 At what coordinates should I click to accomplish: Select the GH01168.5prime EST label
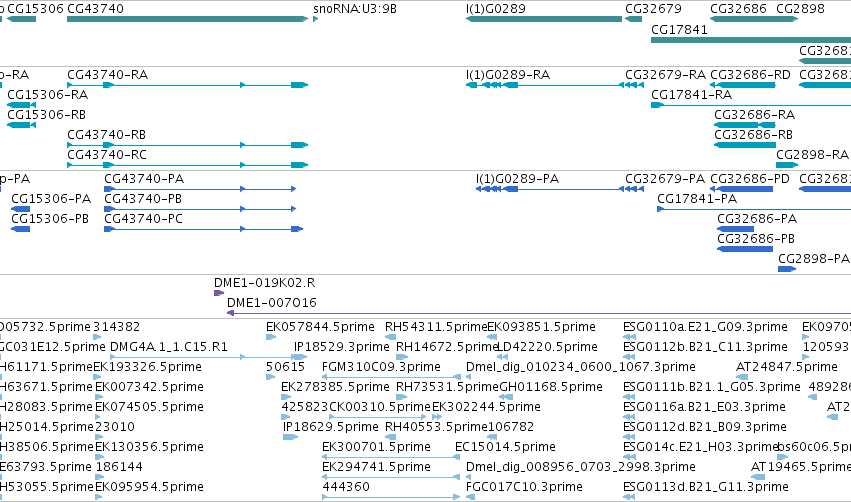click(x=550, y=387)
